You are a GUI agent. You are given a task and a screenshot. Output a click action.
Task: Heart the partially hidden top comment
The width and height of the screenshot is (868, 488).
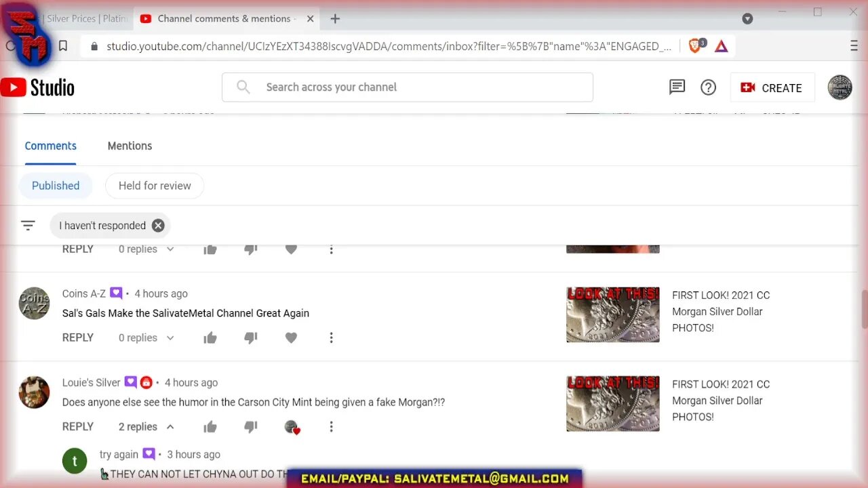tap(291, 249)
